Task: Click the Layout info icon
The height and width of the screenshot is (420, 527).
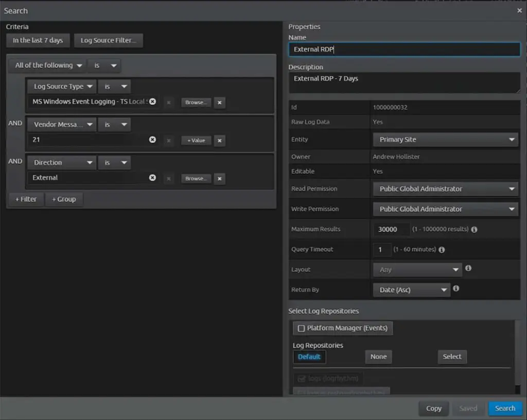Action: point(468,268)
